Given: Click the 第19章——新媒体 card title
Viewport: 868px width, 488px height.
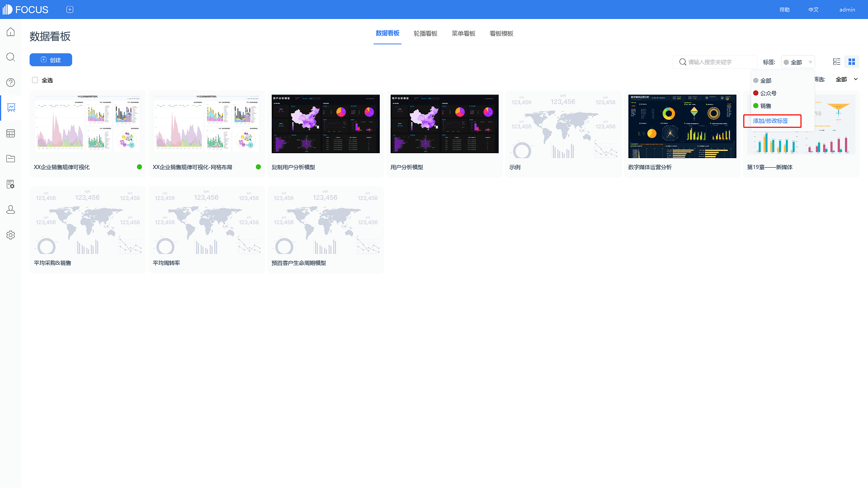Looking at the screenshot, I should (x=769, y=167).
